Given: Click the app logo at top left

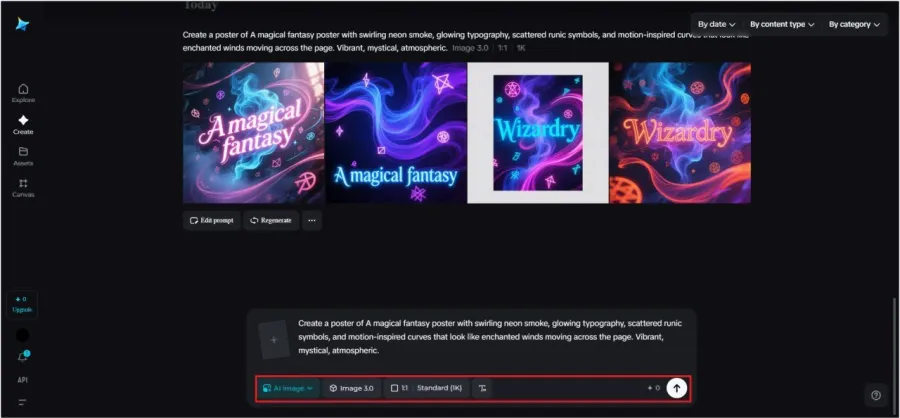Looking at the screenshot, I should pos(22,24).
